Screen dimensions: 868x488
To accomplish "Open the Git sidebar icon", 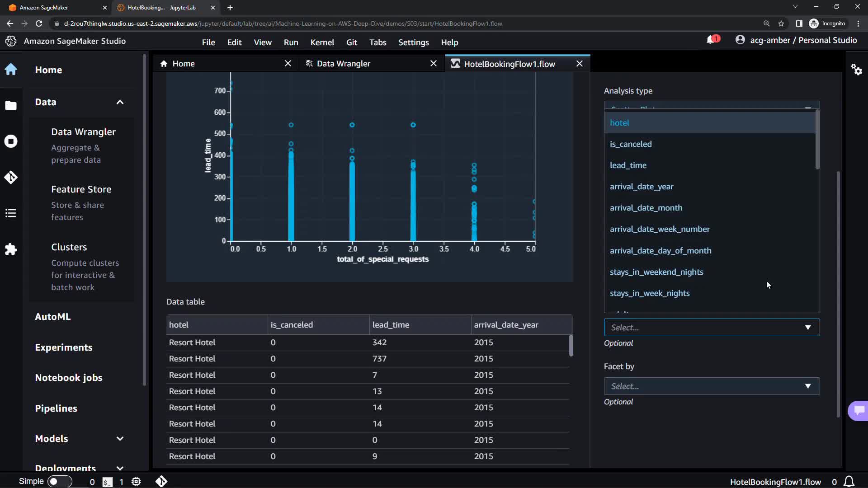I will (x=11, y=177).
